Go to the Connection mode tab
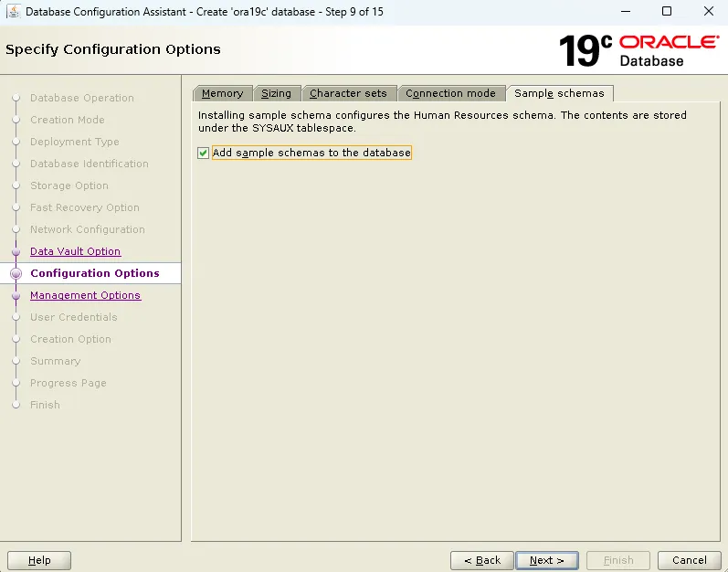Viewport: 728px width, 572px height. click(x=451, y=93)
